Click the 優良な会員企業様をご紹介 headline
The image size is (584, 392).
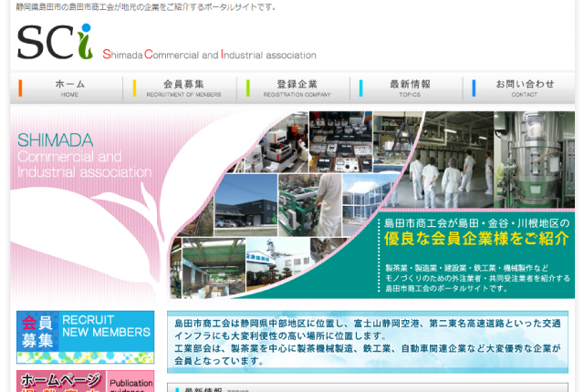click(476, 239)
